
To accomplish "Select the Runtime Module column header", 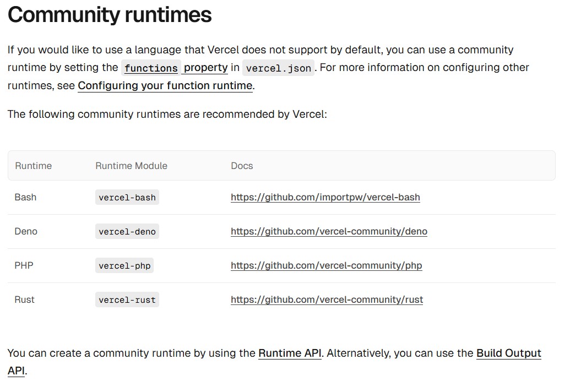I will 131,166.
